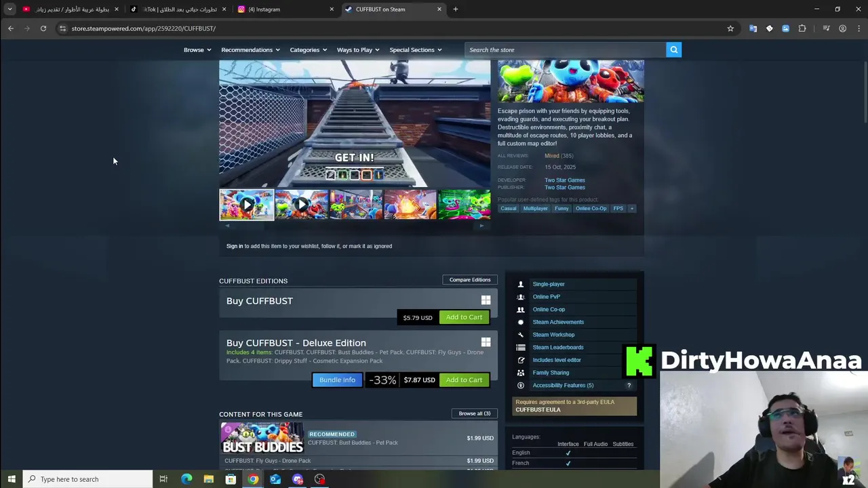The image size is (868, 488).
Task: Click the Steam Workshop wrench icon
Action: point(521,335)
